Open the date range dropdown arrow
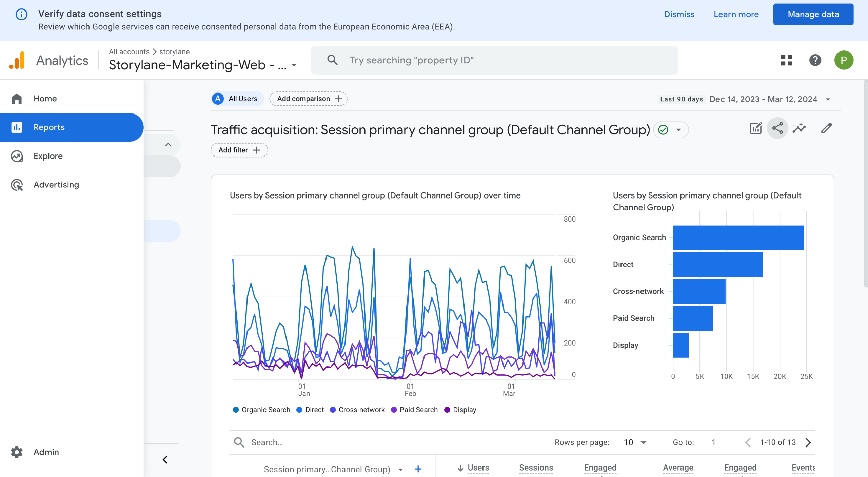The image size is (868, 477). pyautogui.click(x=828, y=100)
